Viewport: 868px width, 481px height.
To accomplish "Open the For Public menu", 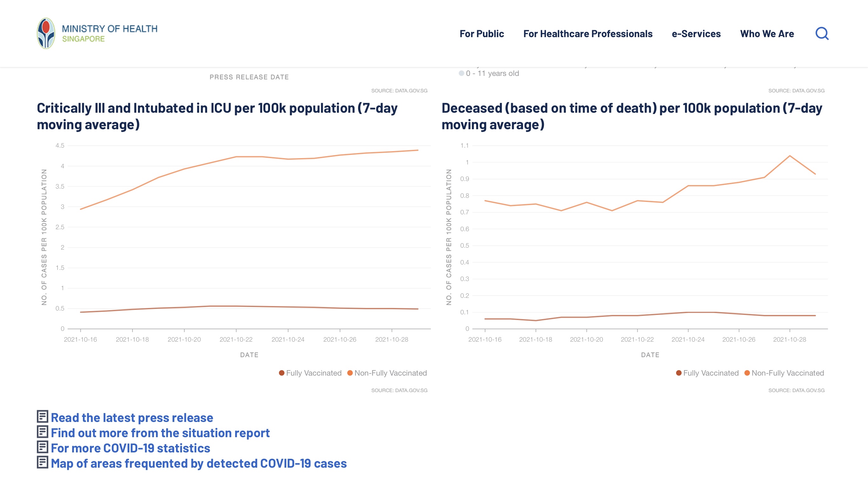I will pos(482,34).
